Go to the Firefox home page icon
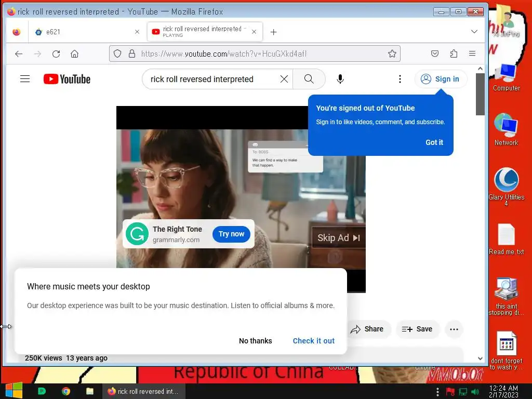Viewport: 532px width, 399px height. 75,54
